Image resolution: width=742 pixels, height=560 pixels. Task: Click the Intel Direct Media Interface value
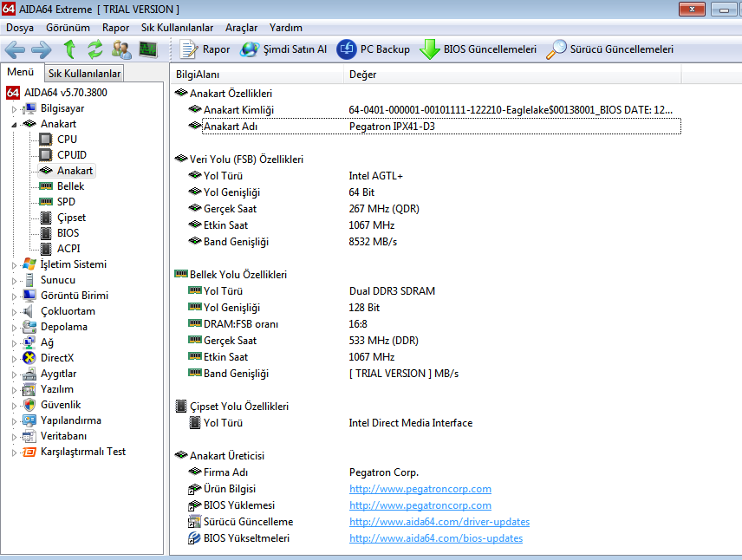coord(411,423)
